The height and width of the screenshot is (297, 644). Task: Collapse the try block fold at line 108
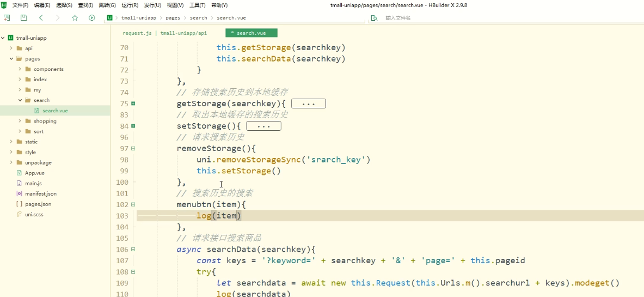click(x=133, y=272)
